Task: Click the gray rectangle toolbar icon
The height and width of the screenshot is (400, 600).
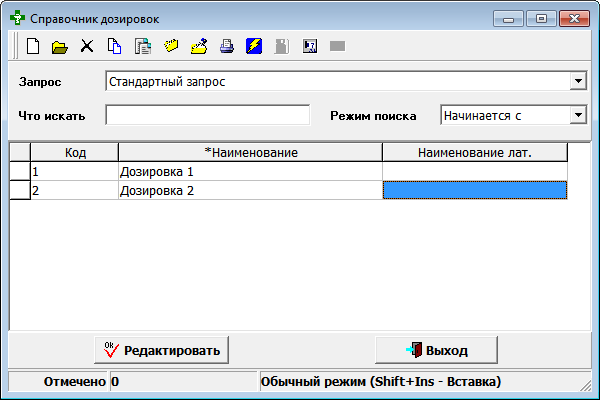Action: tap(338, 46)
